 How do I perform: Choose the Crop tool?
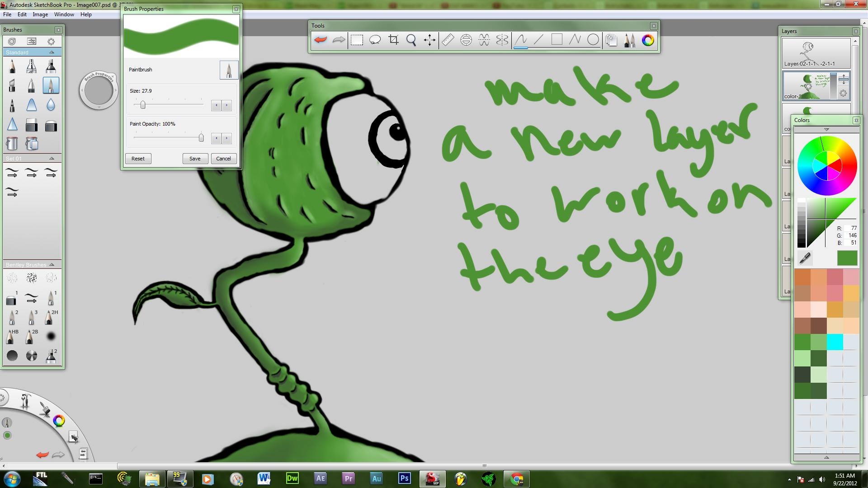pos(393,40)
